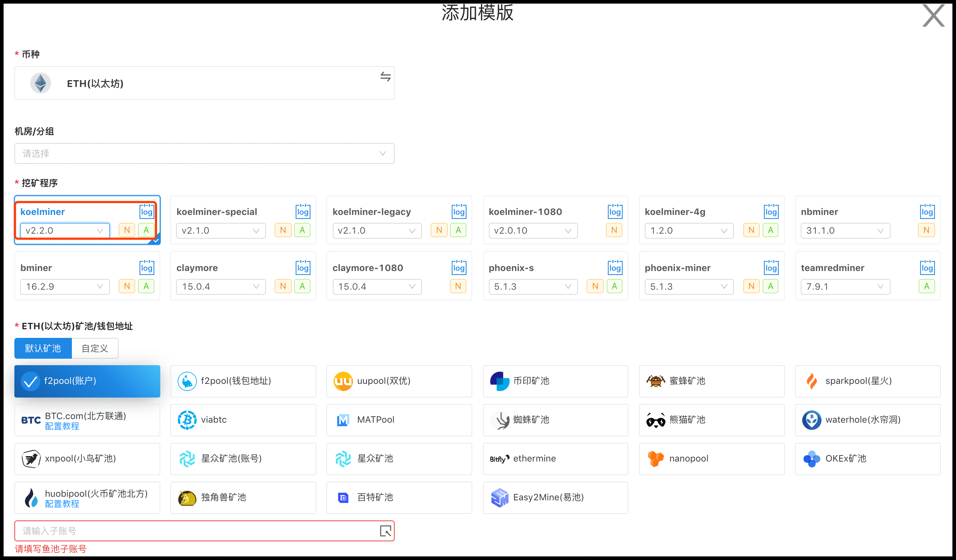Toggle the N badge on koelminer-1080
The image size is (956, 560).
click(x=614, y=230)
